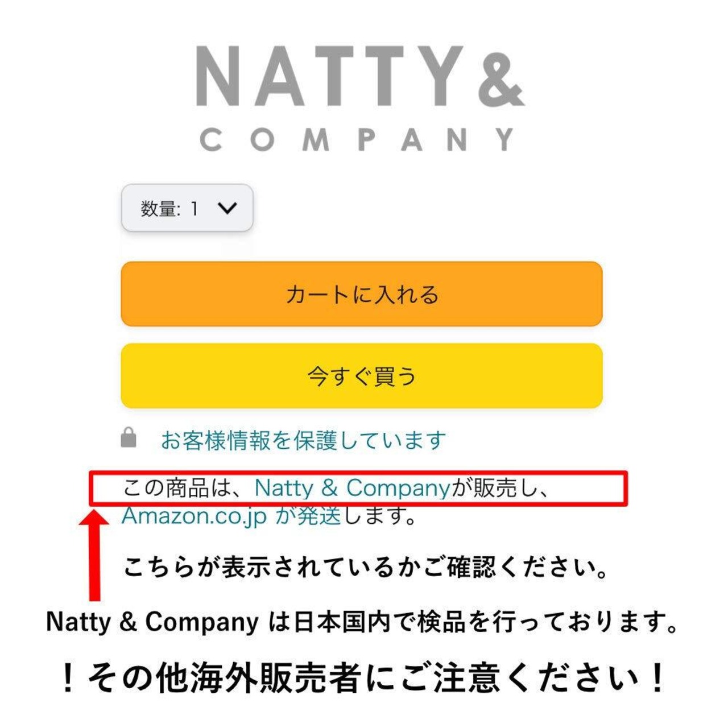Click the large NATTY logo lettering

pyautogui.click(x=330, y=76)
